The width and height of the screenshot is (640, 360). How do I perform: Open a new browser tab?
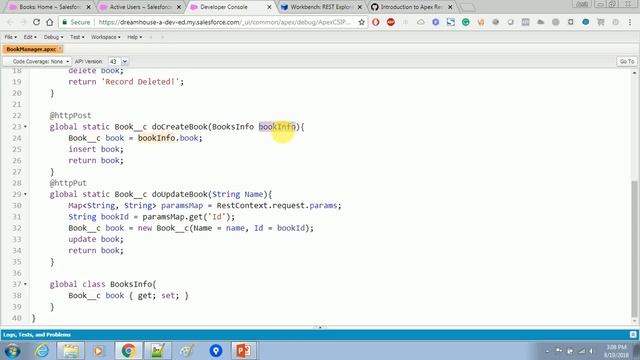click(x=468, y=7)
